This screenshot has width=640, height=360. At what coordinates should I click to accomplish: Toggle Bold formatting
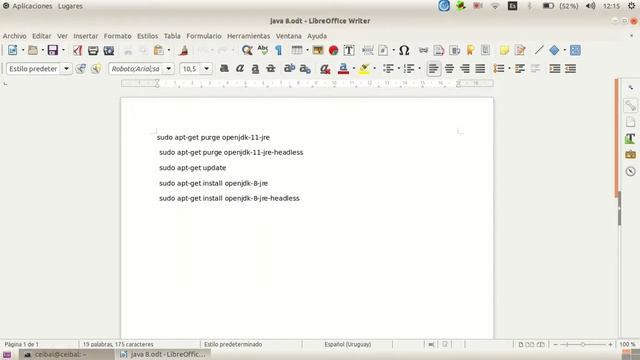[x=224, y=69]
